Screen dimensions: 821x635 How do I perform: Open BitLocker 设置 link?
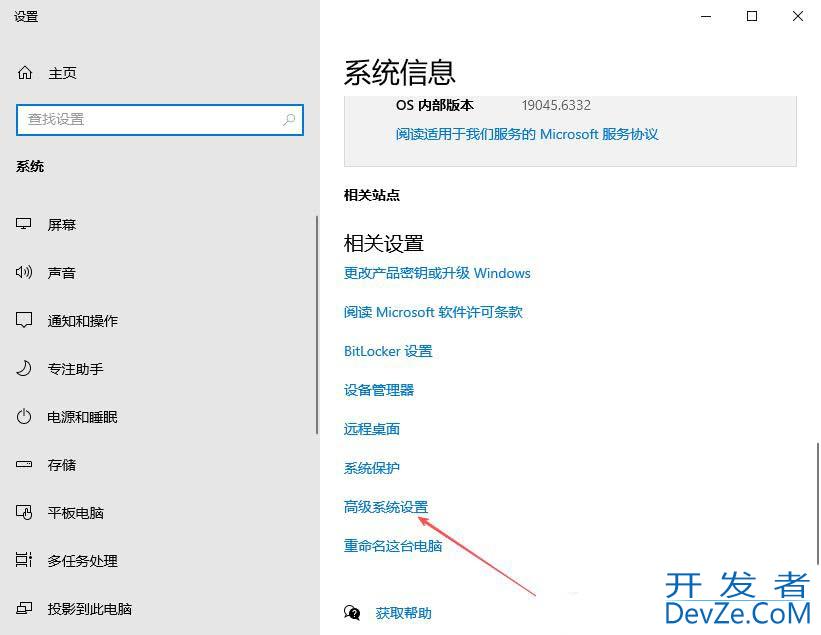388,351
